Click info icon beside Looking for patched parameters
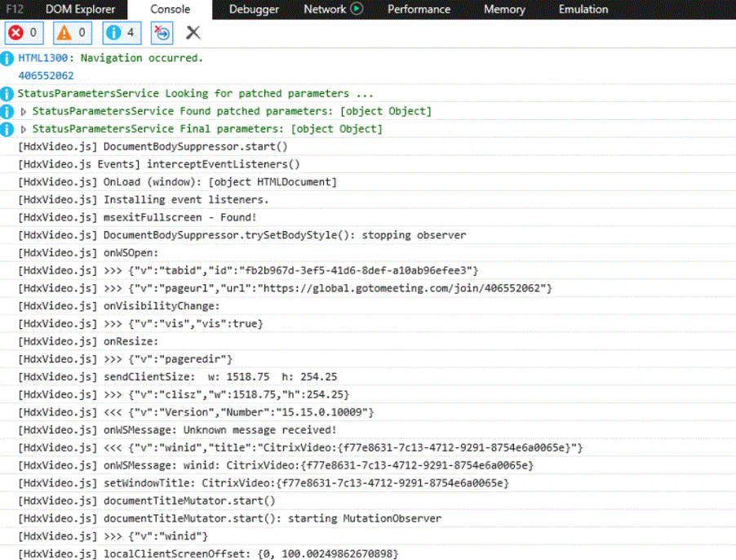 tap(7, 94)
